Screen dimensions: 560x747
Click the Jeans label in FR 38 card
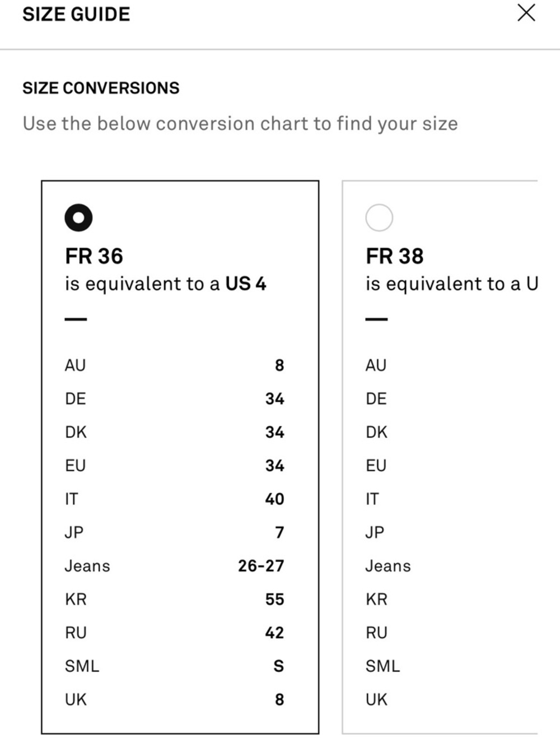point(388,566)
